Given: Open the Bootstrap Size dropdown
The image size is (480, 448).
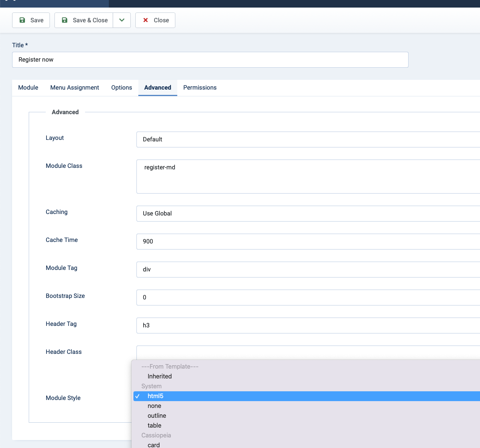Looking at the screenshot, I should point(308,298).
